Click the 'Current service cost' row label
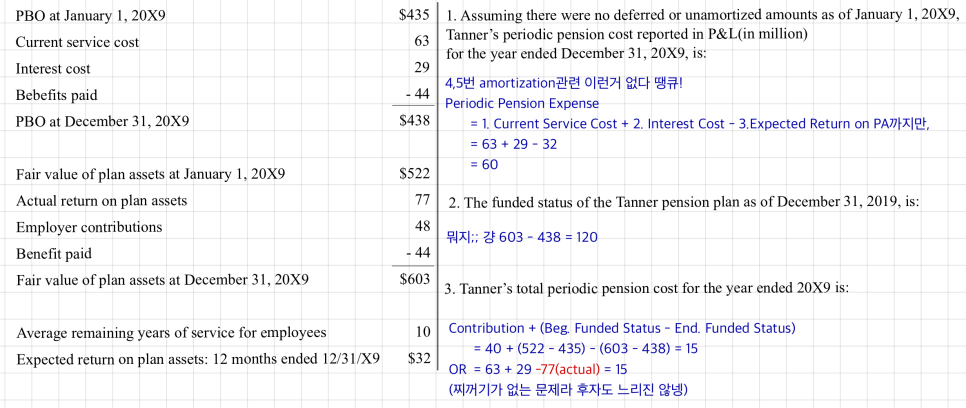 (77, 42)
